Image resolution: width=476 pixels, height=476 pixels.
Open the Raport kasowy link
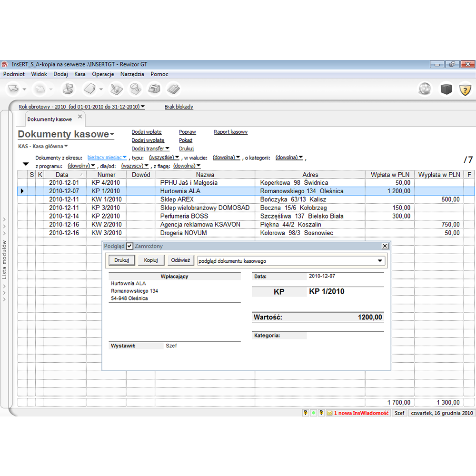tap(230, 132)
